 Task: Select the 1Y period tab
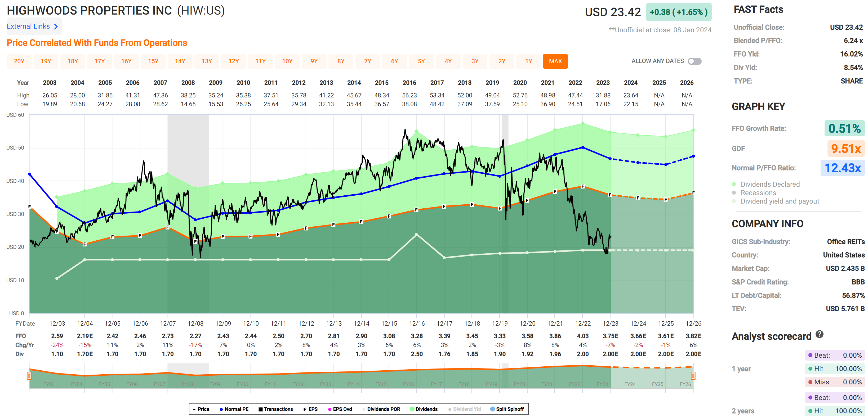528,61
